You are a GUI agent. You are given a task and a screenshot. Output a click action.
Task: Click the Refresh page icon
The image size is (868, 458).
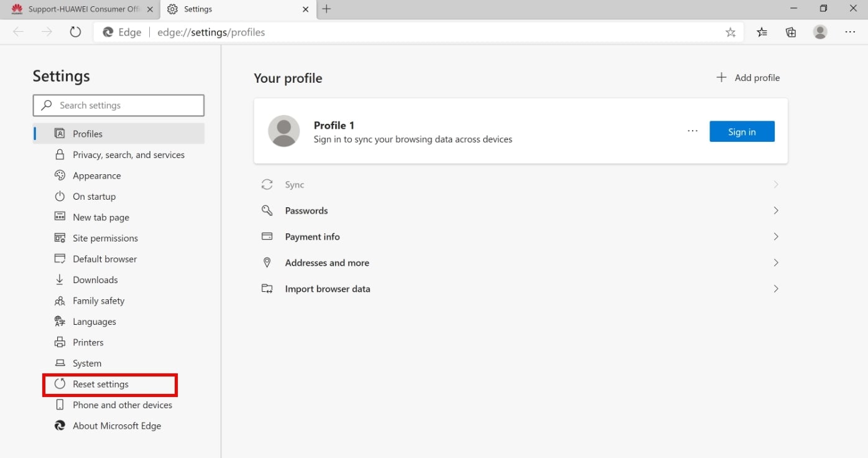pos(75,32)
